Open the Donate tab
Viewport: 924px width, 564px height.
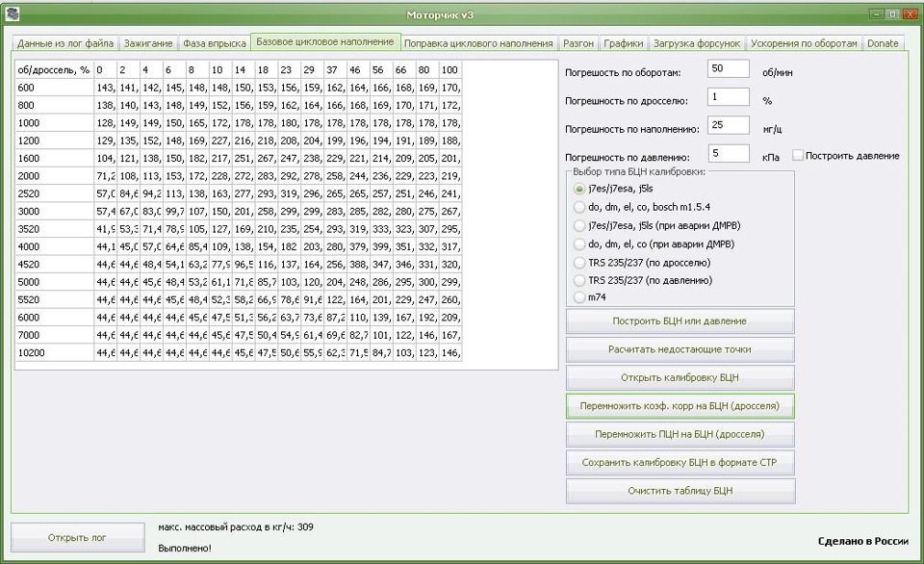883,43
